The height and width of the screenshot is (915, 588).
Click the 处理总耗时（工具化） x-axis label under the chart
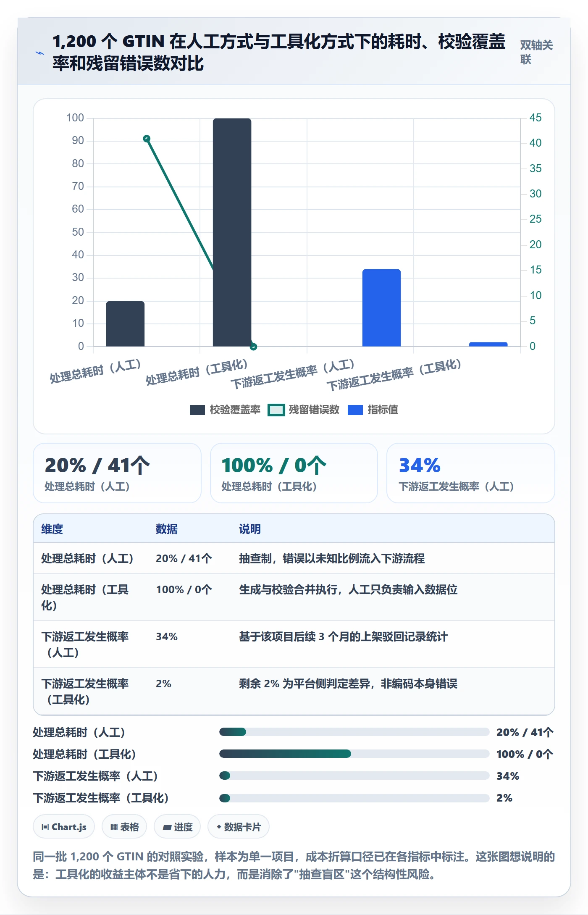[x=197, y=372]
